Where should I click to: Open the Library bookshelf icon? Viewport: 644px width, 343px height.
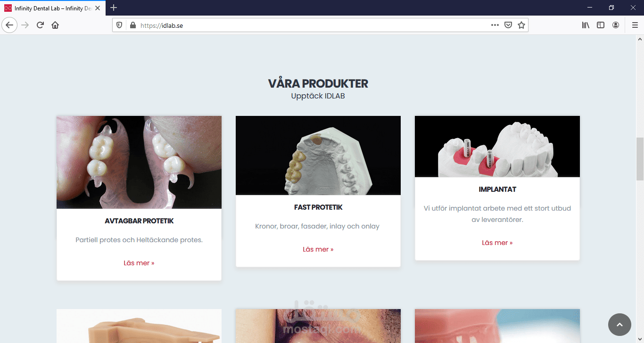pyautogui.click(x=586, y=25)
